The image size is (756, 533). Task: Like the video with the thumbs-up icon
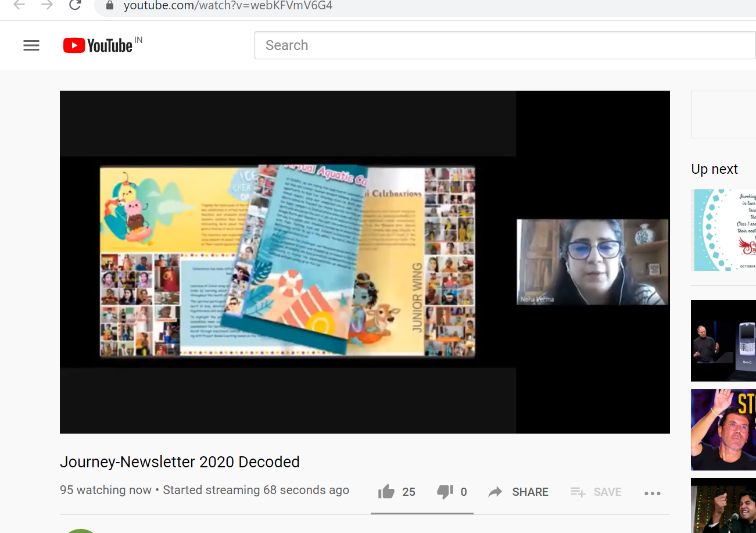pos(386,492)
